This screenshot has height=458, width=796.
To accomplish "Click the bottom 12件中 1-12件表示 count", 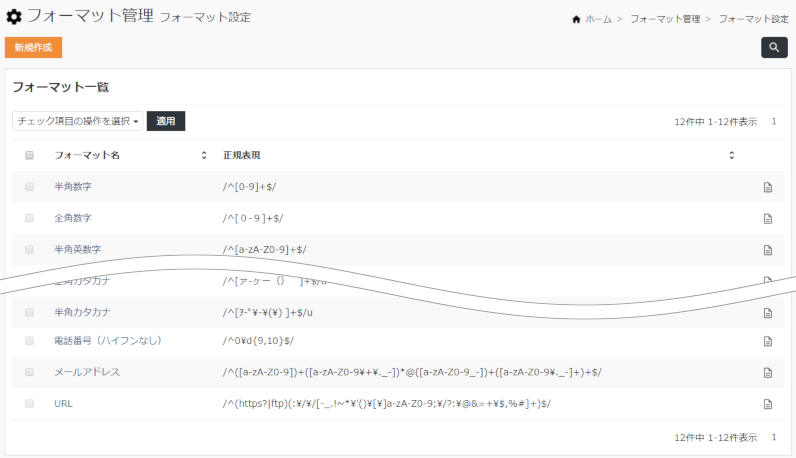I will (715, 438).
